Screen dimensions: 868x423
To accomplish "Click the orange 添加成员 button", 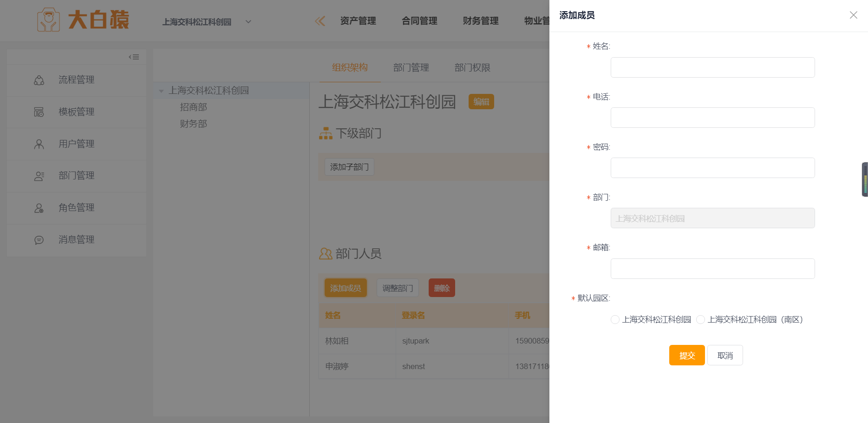I will pos(346,288).
